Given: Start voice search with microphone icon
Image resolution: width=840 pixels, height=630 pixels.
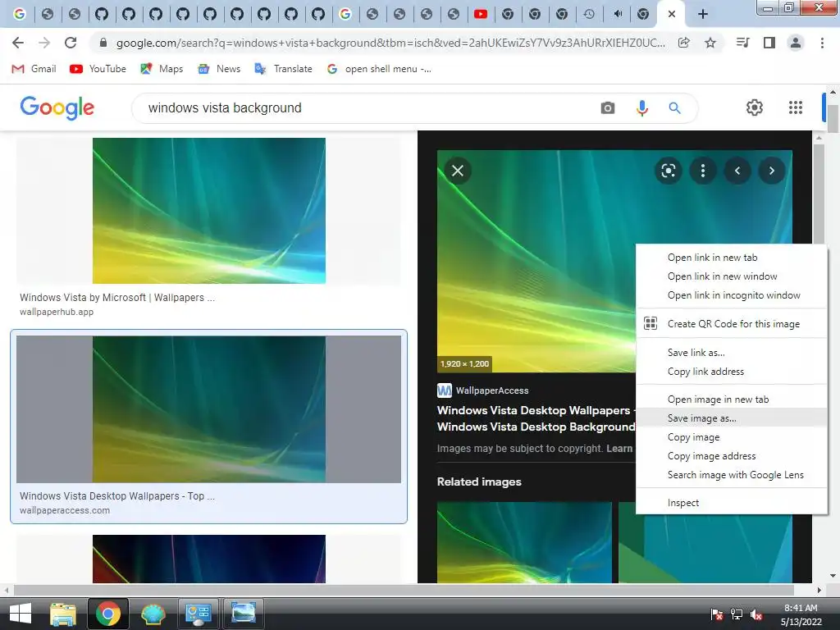Looking at the screenshot, I should point(641,107).
